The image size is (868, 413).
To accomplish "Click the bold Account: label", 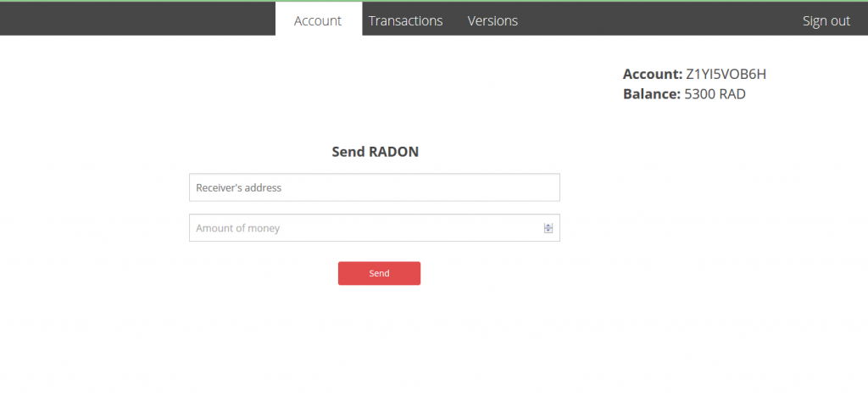I will click(x=652, y=74).
